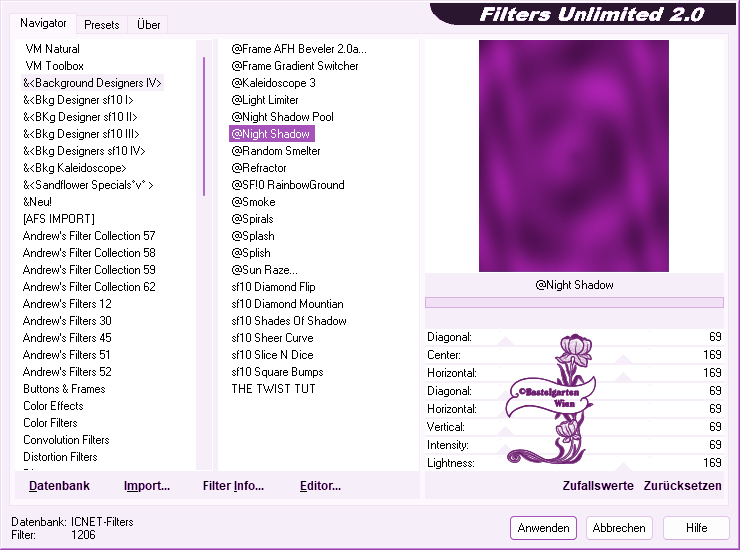
Task: Select &<Bkg Designer sf10 III> category
Action: (x=81, y=134)
